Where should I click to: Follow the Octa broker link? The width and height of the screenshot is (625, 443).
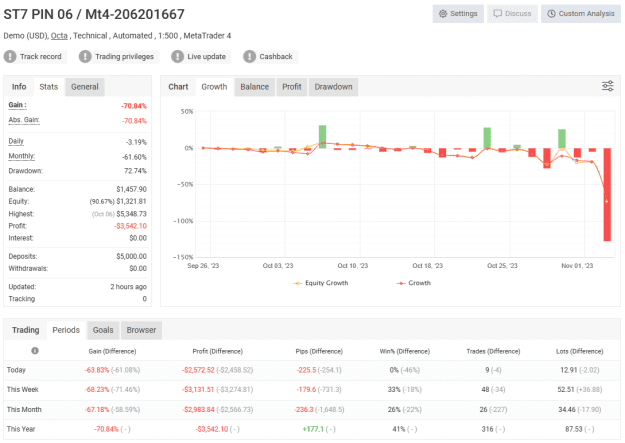click(x=59, y=36)
